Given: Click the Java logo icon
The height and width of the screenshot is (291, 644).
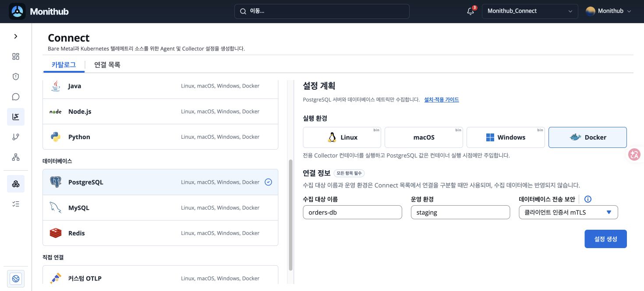Looking at the screenshot, I should point(55,86).
